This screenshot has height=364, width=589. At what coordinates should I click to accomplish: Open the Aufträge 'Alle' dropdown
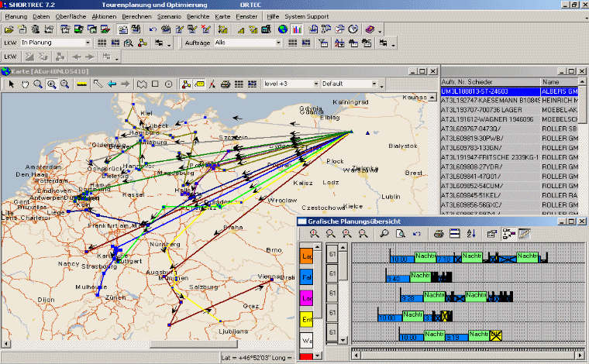tap(278, 43)
